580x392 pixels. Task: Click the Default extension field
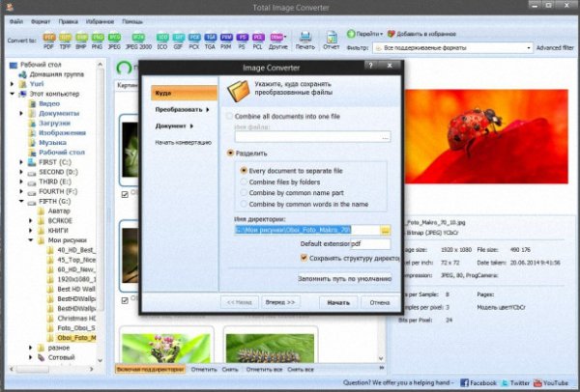pyautogui.click(x=370, y=244)
